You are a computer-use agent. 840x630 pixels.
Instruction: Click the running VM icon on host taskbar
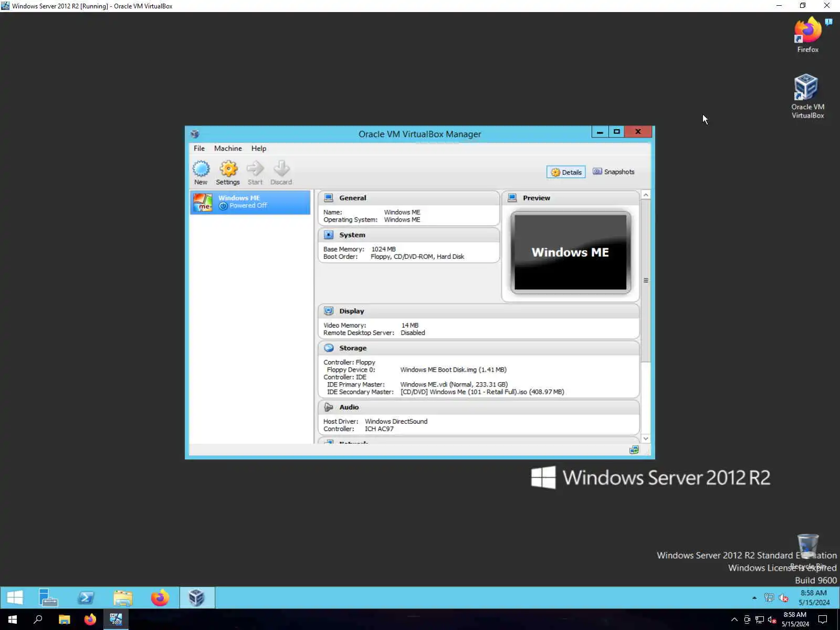(116, 619)
